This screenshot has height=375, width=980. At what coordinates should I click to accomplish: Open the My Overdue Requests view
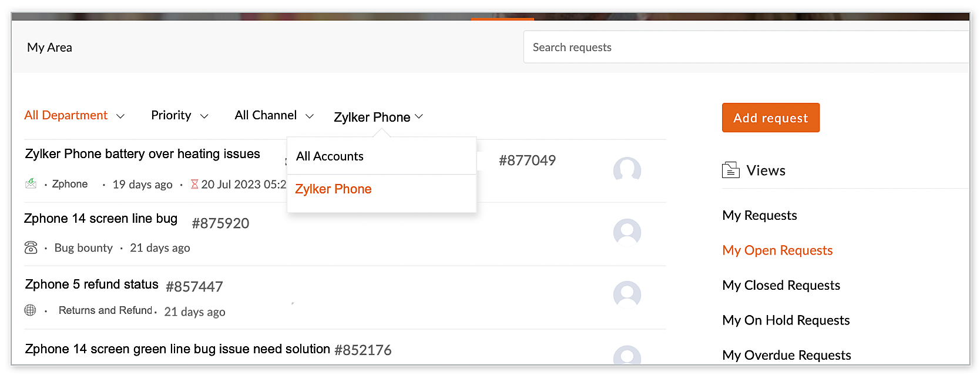[786, 355]
